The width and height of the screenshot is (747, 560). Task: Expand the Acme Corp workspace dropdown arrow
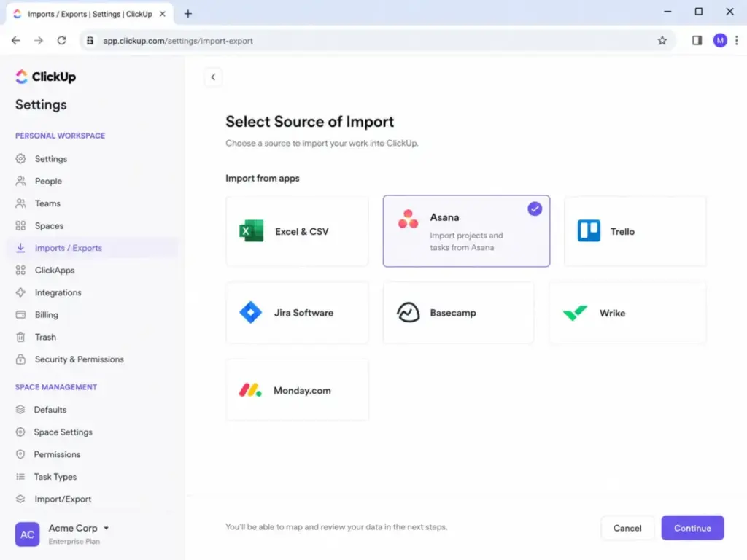[x=107, y=528]
